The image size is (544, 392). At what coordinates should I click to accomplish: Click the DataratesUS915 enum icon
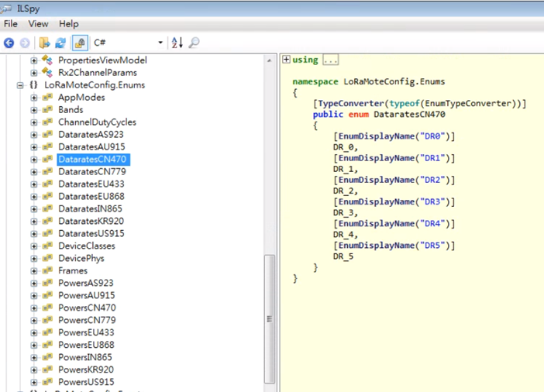pos(47,234)
